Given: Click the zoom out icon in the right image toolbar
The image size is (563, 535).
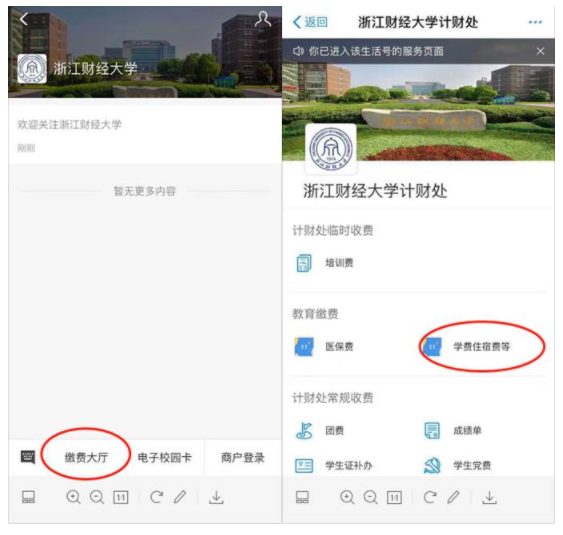Looking at the screenshot, I should point(370,497).
